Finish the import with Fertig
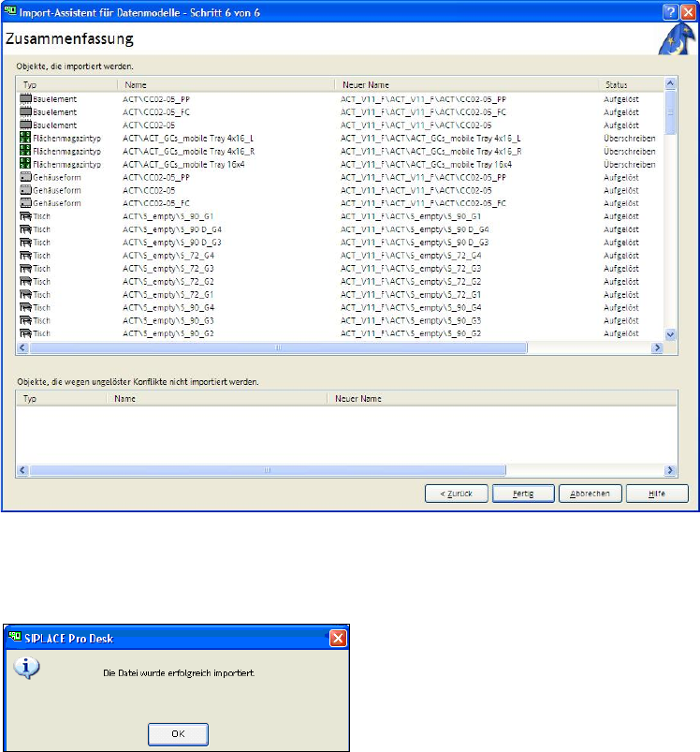Viewport: 700px width, 752px height. pyautogui.click(x=523, y=493)
